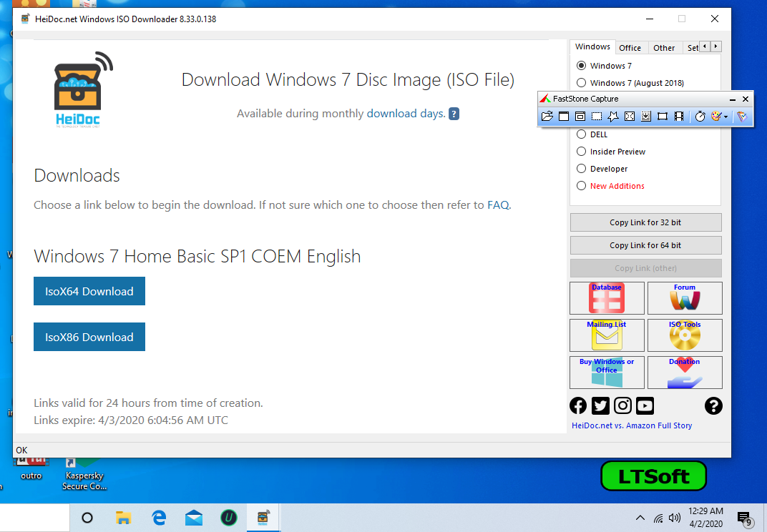
Task: Open FastStone output palette icon
Action: [716, 117]
